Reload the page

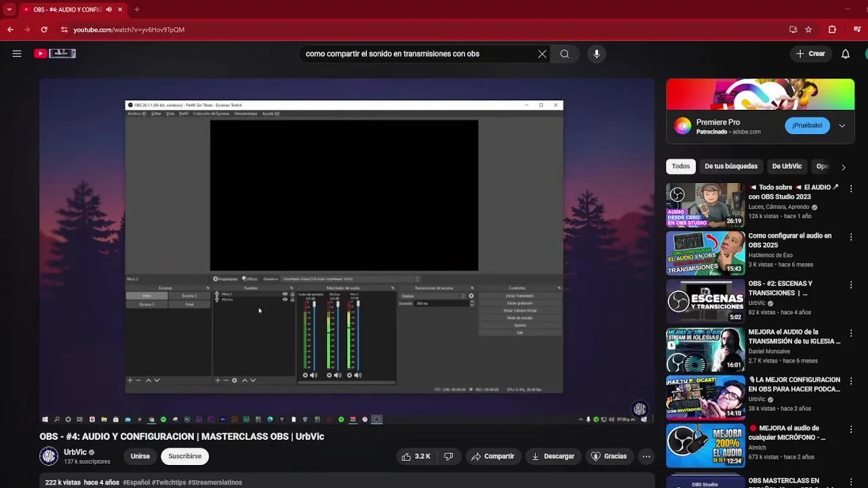(x=44, y=30)
